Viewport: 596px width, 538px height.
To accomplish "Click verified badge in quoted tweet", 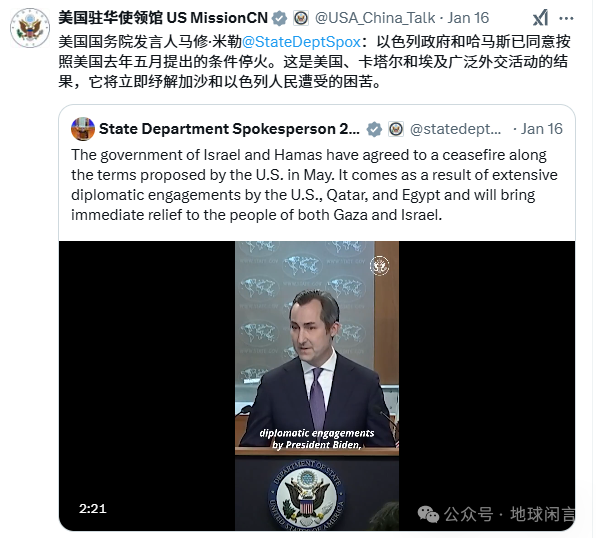I will [374, 129].
